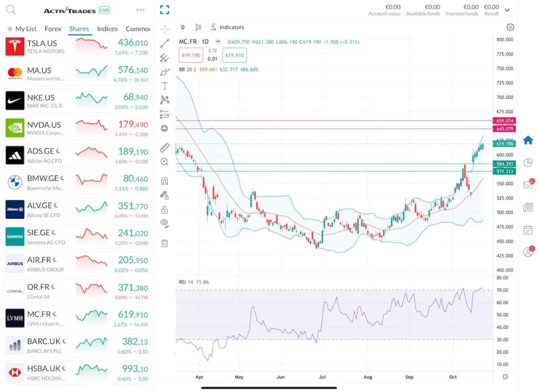Switch to the Forex tab
Viewport: 538px width, 392px height.
coord(53,29)
